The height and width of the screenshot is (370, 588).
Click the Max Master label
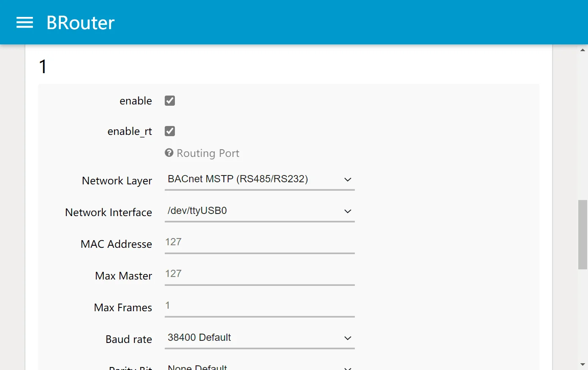(x=123, y=276)
